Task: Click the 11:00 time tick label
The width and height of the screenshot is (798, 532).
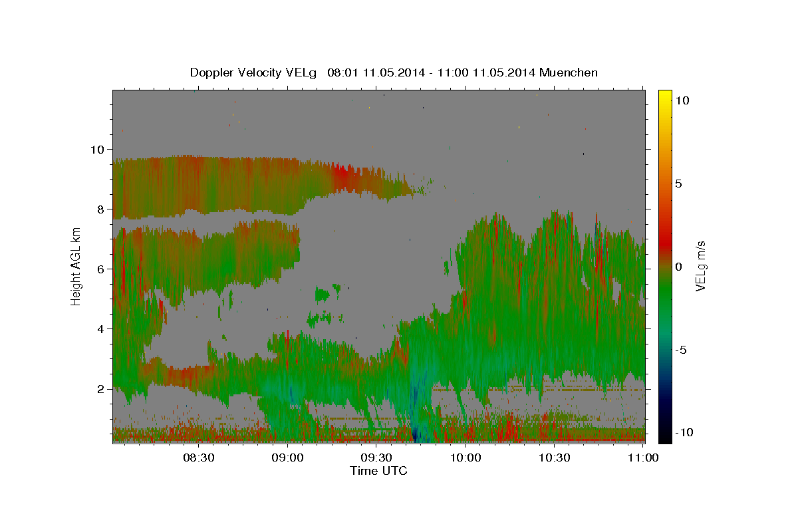Action: tap(643, 458)
